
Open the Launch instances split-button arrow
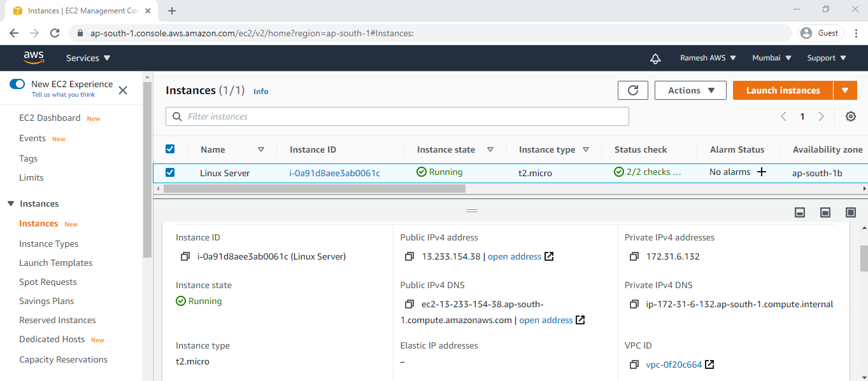[845, 90]
